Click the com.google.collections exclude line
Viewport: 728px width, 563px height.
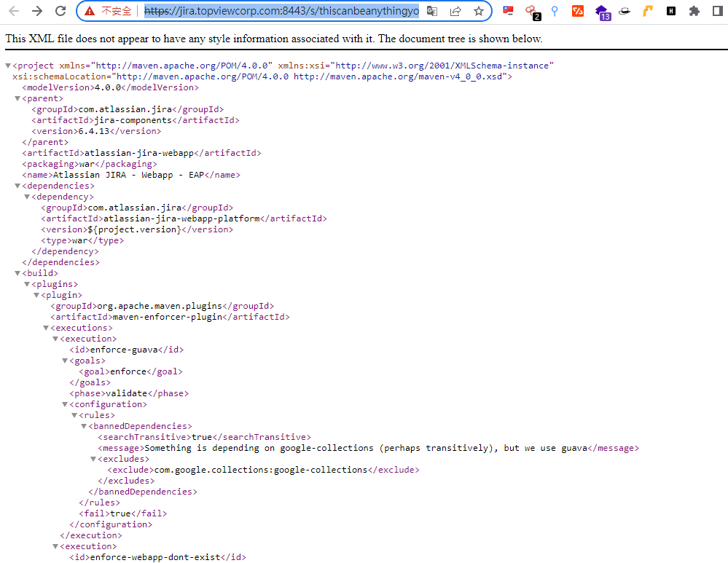tap(263, 470)
